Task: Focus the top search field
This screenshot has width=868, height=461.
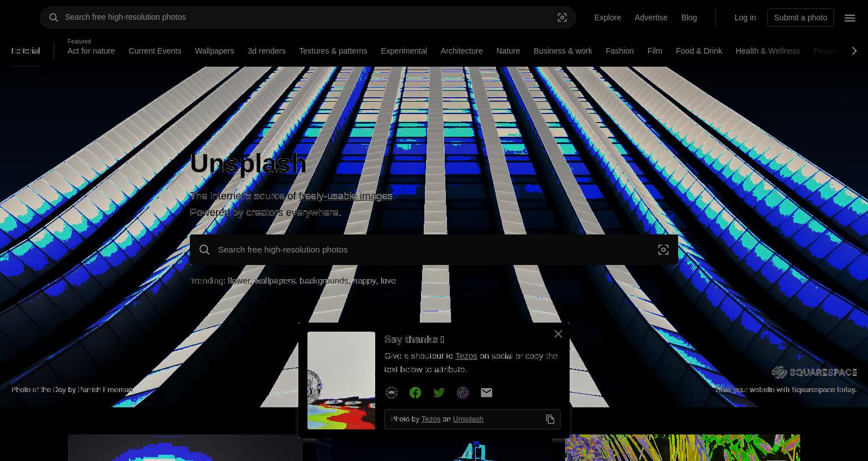Action: tap(308, 18)
